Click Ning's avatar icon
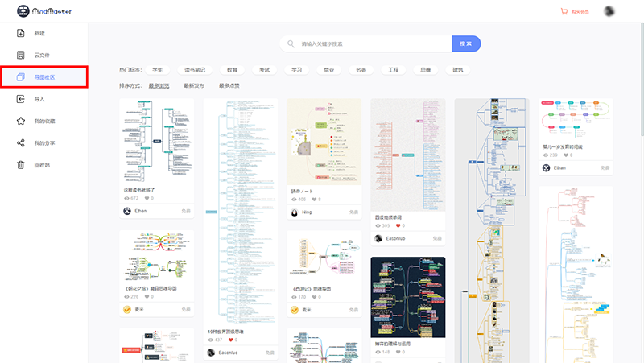The image size is (644, 363). (294, 212)
